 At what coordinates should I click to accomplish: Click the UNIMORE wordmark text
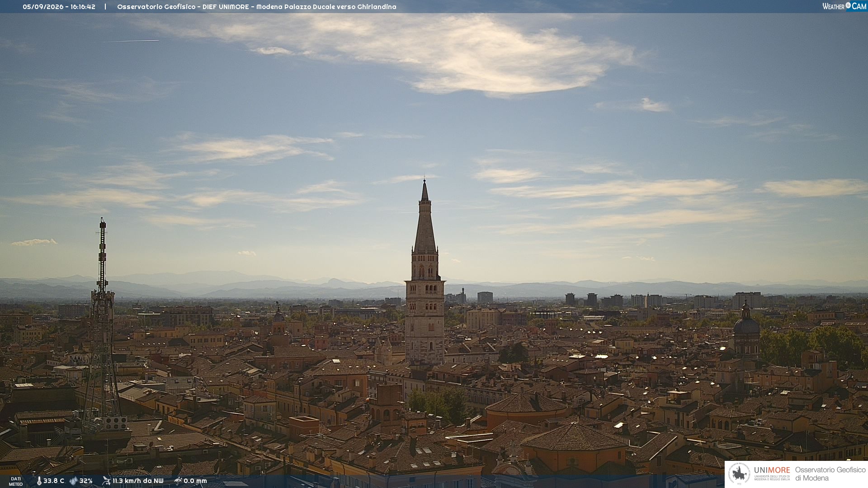tap(772, 470)
